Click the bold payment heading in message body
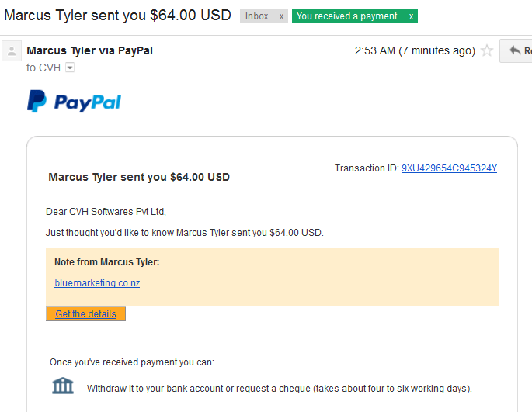532x412 pixels. click(x=139, y=177)
